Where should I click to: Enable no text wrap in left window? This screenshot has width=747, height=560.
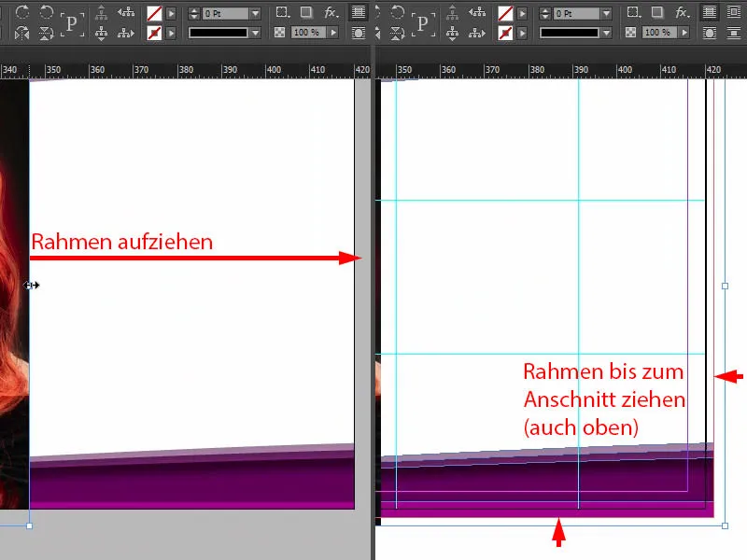[x=359, y=12]
